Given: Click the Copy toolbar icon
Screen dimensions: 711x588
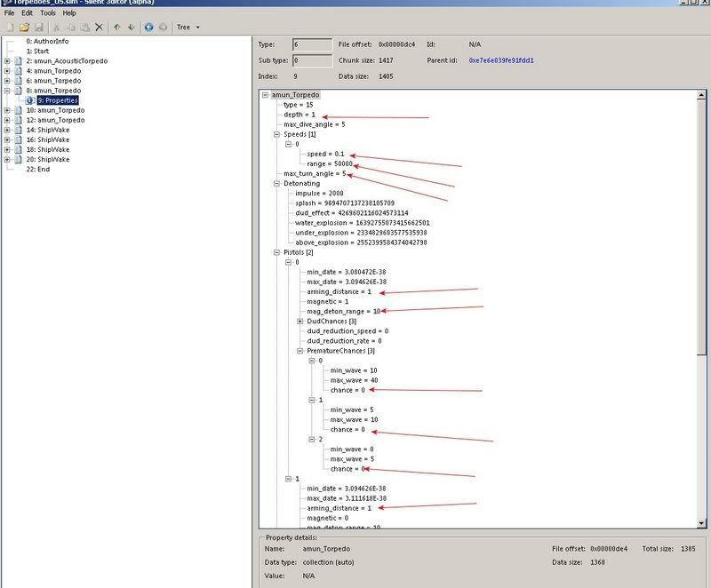Looking at the screenshot, I should (71, 28).
